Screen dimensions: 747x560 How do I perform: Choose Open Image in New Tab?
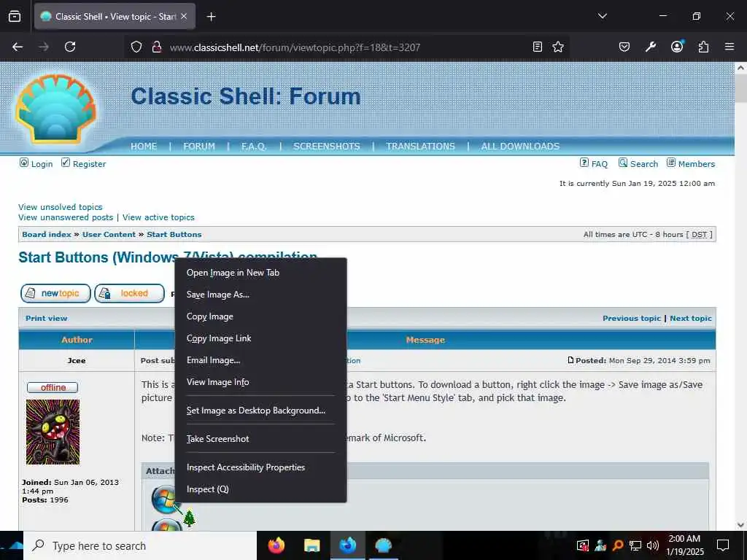tap(260, 273)
